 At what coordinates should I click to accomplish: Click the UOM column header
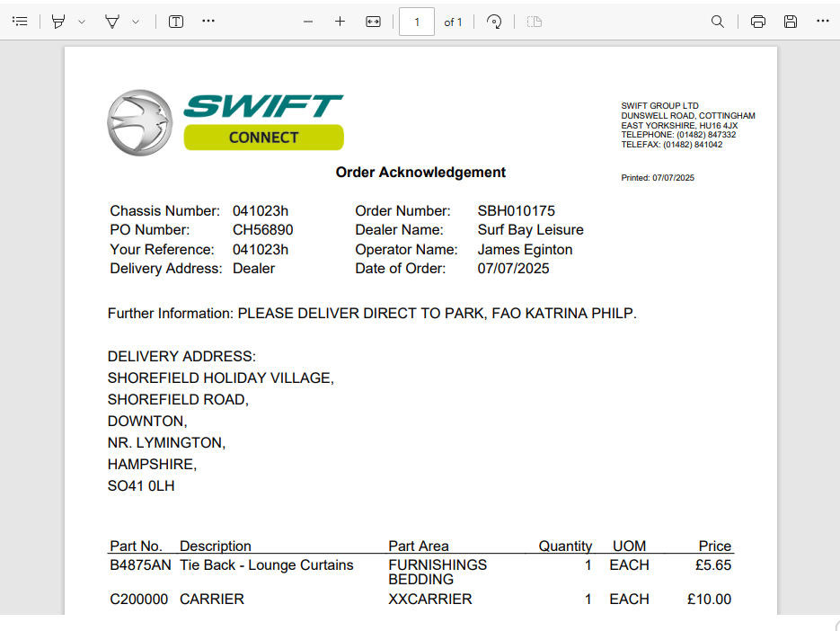pos(629,547)
